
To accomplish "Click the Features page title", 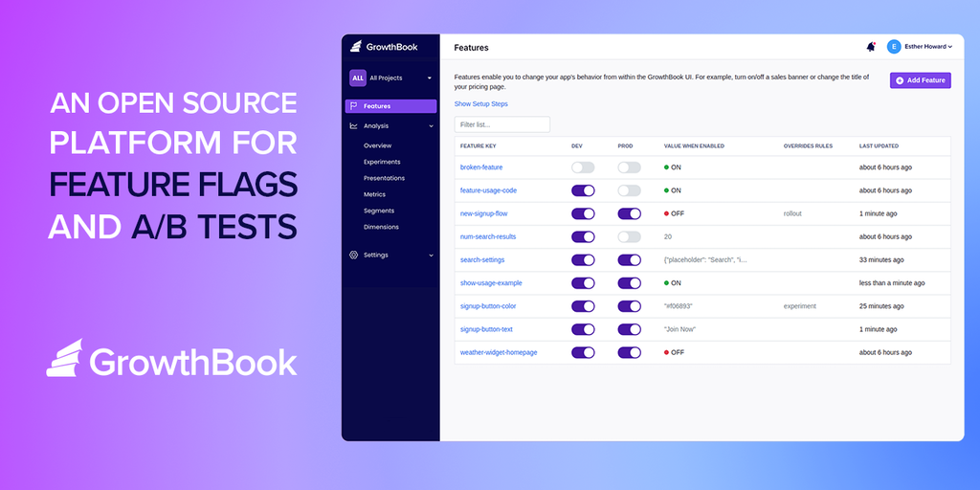I will [471, 48].
